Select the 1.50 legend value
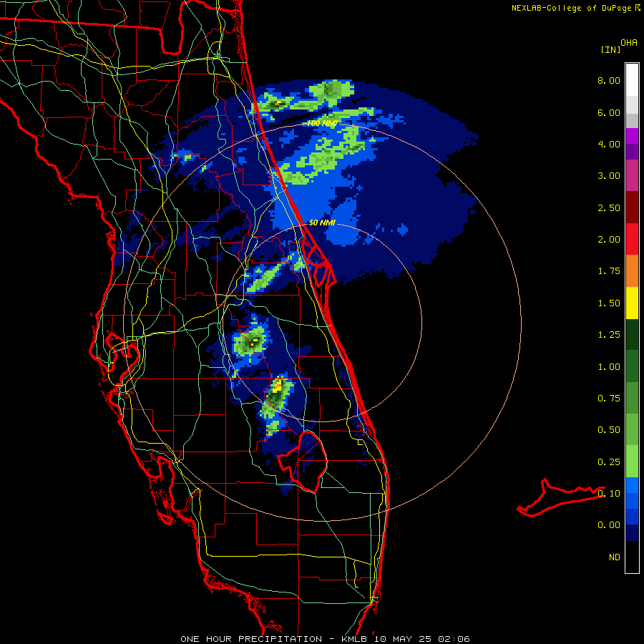Image resolution: width=644 pixels, height=644 pixels. pos(609,303)
